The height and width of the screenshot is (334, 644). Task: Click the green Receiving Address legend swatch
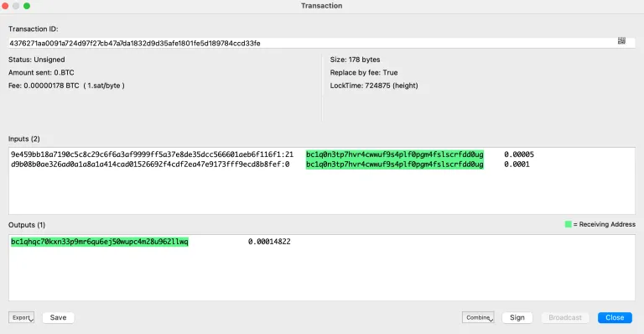[x=568, y=224]
